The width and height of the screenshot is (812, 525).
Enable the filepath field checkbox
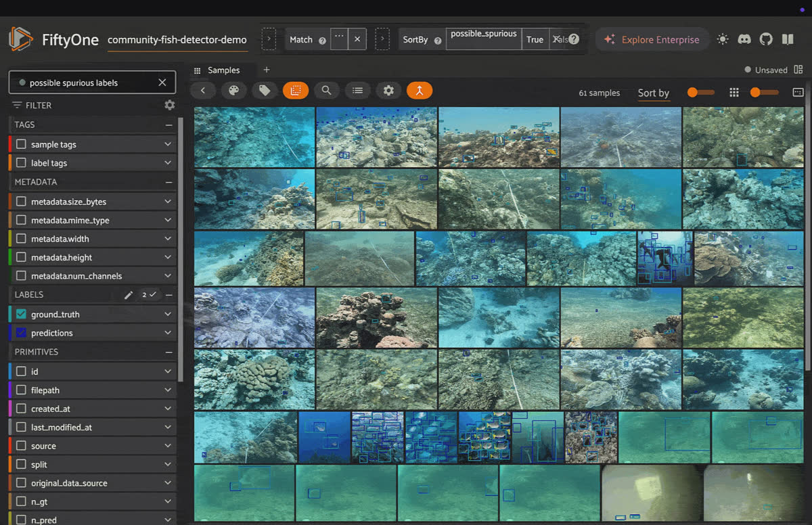pyautogui.click(x=22, y=390)
